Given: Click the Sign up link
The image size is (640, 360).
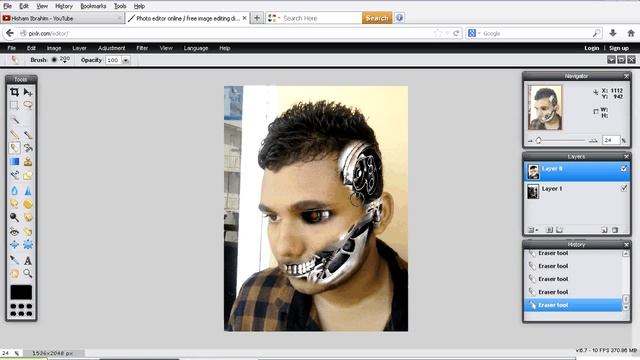Looking at the screenshot, I should pyautogui.click(x=619, y=48).
